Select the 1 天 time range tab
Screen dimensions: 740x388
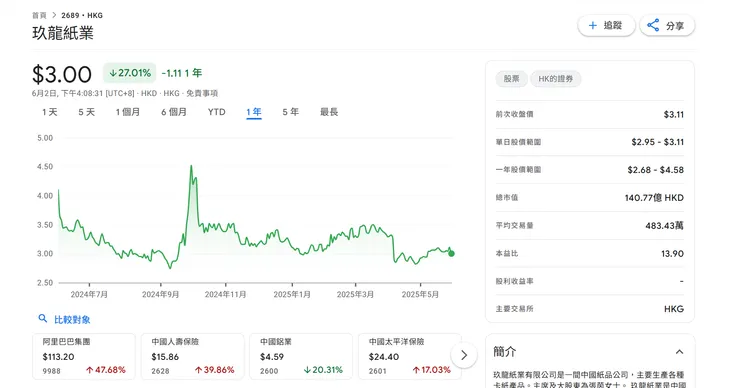tap(50, 112)
